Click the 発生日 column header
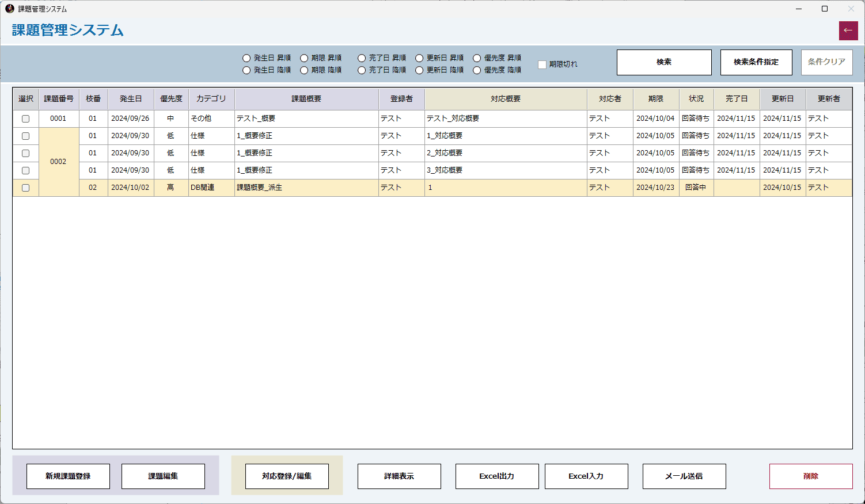 click(131, 99)
